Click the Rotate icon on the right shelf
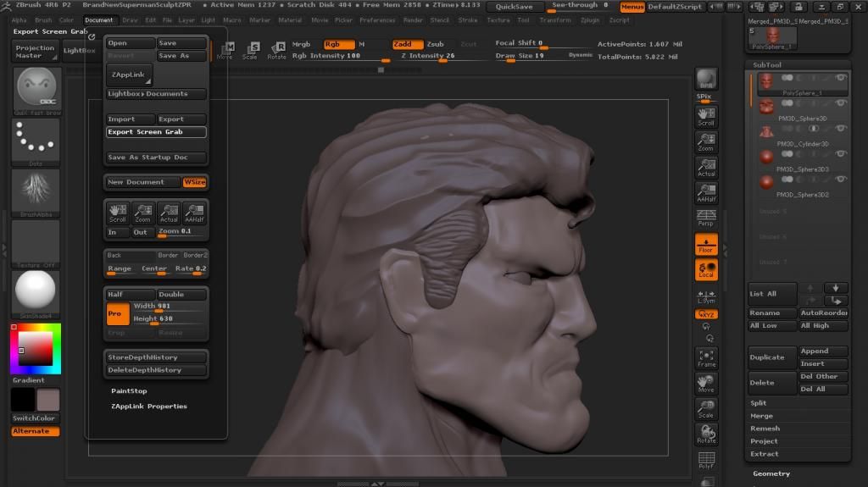The height and width of the screenshot is (487, 868). [x=706, y=434]
